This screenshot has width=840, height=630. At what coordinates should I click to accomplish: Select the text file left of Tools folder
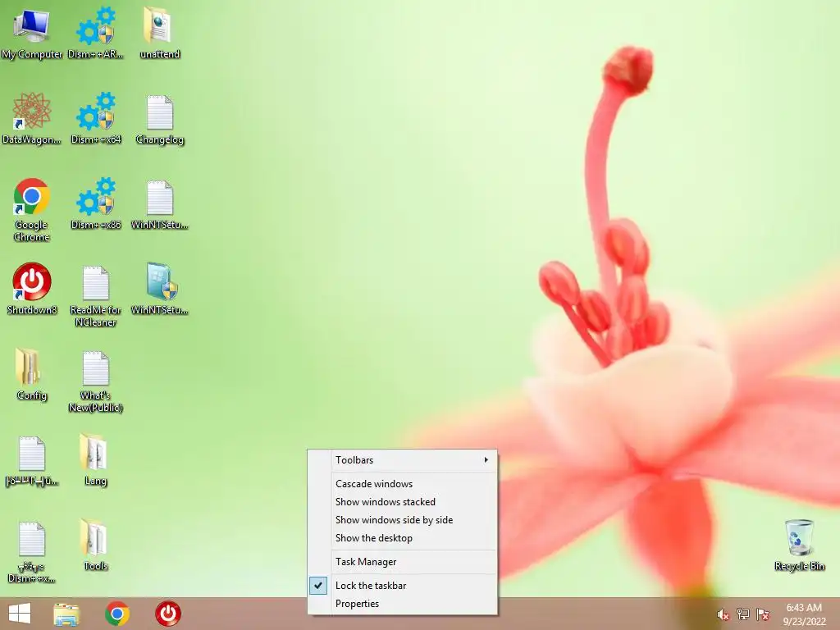32,552
